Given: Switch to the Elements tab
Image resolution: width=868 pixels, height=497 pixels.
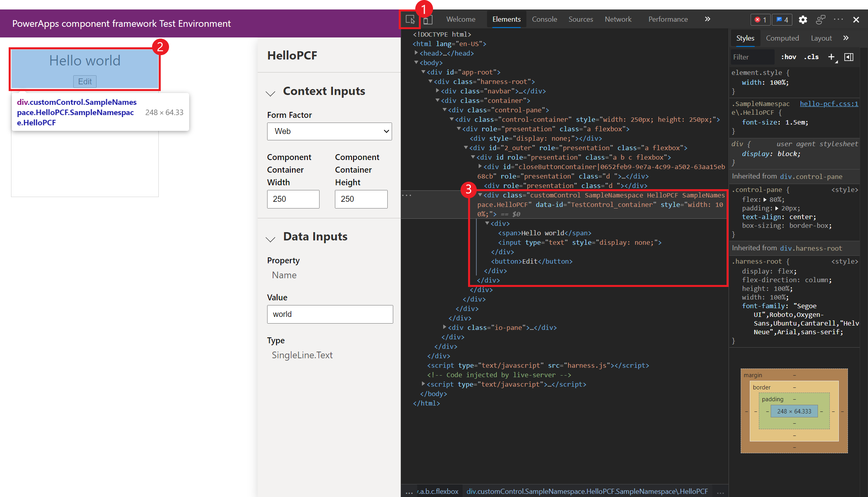Looking at the screenshot, I should (x=506, y=19).
